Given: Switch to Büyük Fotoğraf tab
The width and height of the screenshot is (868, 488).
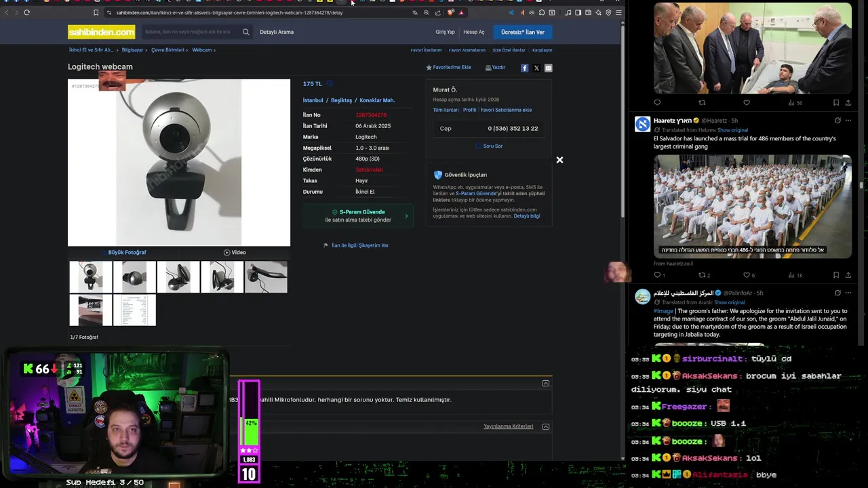Looking at the screenshot, I should pos(127,253).
